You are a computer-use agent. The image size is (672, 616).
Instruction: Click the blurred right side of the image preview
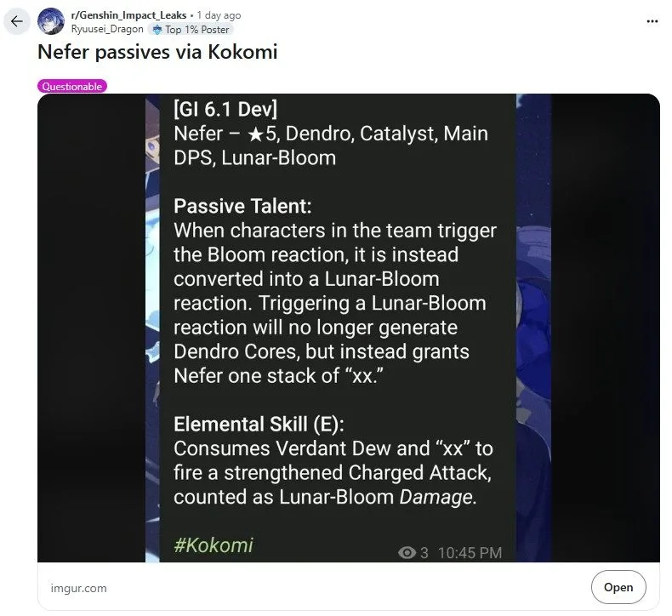coord(605,328)
